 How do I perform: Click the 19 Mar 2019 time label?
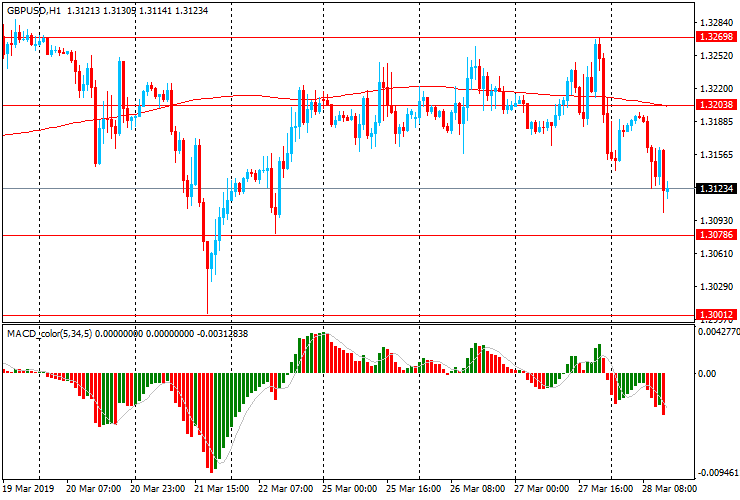tap(30, 489)
